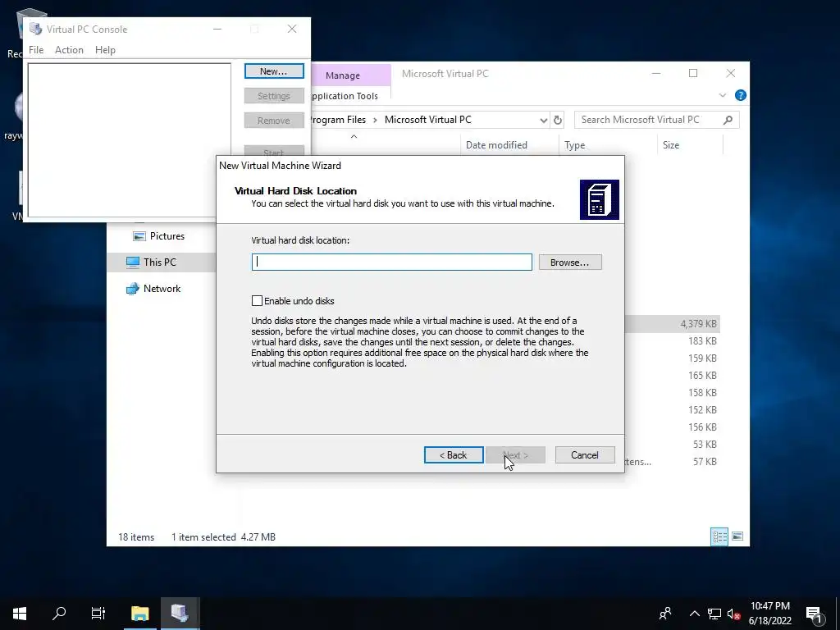Click the 18 items status text
The height and width of the screenshot is (630, 840).
[136, 536]
